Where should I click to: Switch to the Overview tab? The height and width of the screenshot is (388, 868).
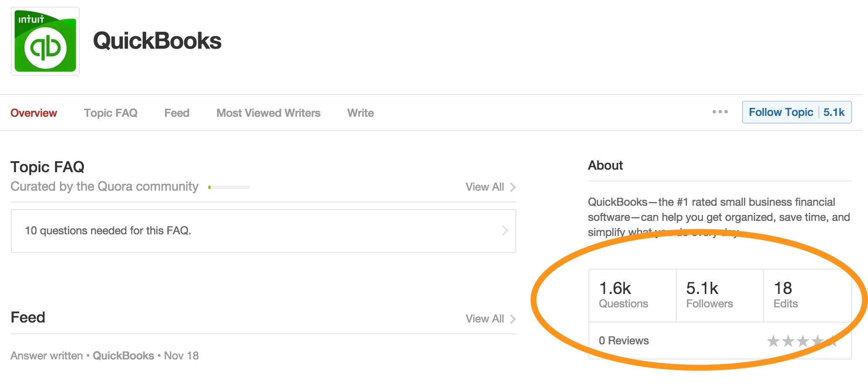pos(34,113)
